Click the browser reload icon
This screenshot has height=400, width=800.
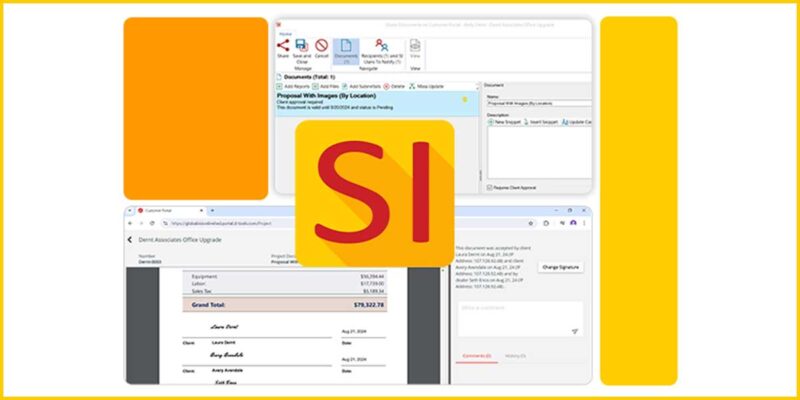coord(152,223)
